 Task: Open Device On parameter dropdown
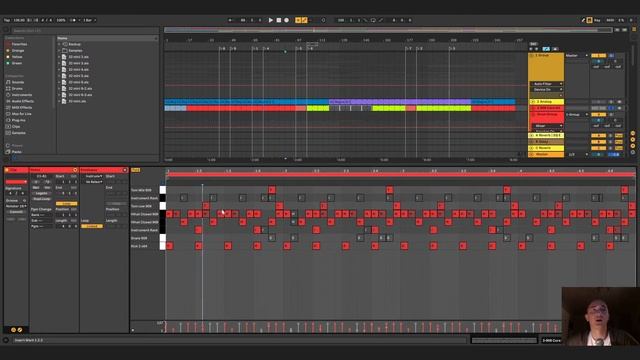tap(547, 89)
